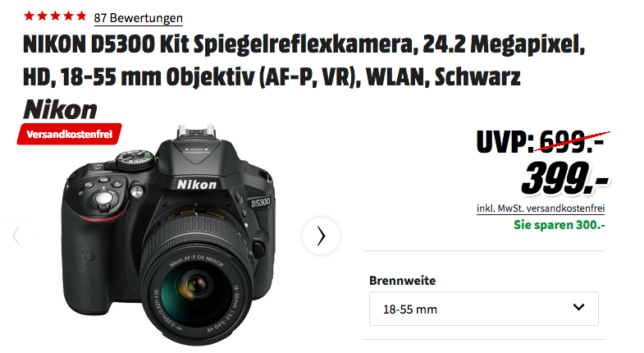The image size is (644, 353).
Task: Click the fourth red rating star
Action: 68,16
